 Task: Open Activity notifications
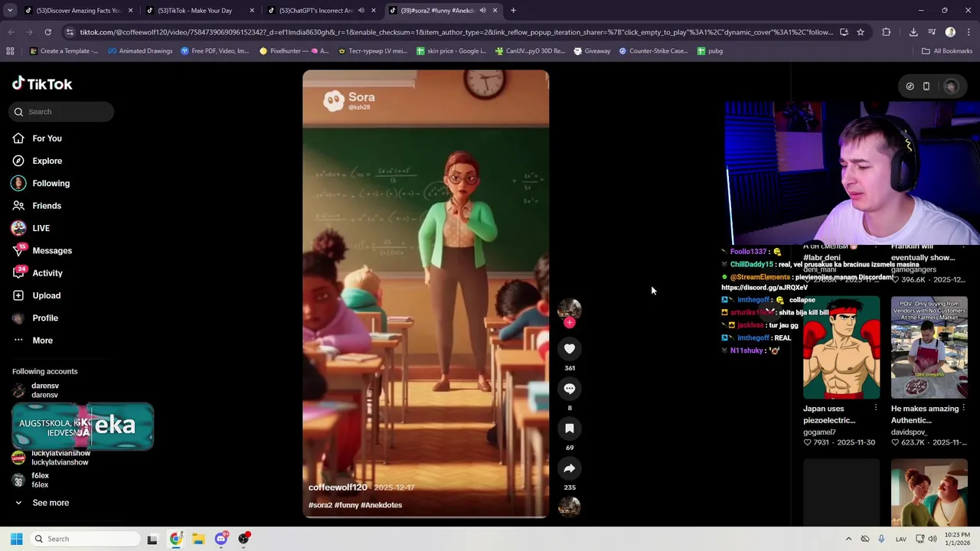[x=47, y=273]
